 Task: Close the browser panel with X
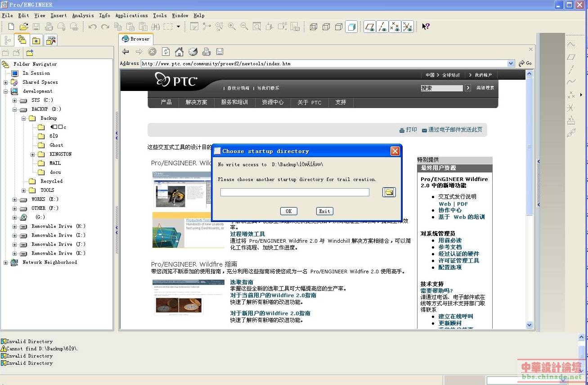click(x=531, y=50)
